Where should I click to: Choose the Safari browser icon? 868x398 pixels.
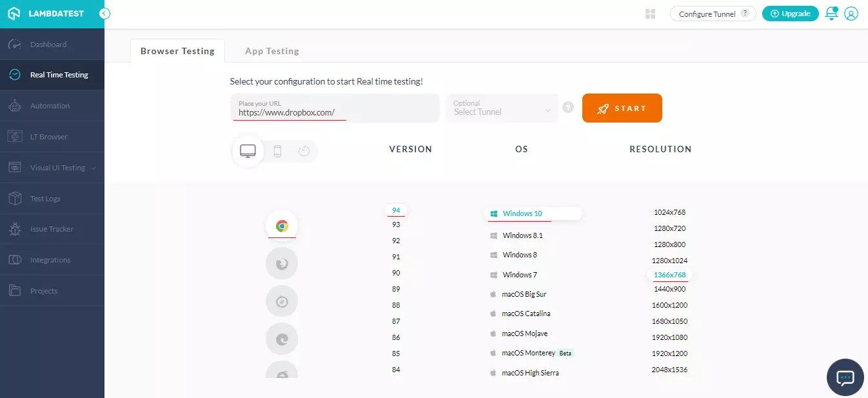(x=282, y=301)
